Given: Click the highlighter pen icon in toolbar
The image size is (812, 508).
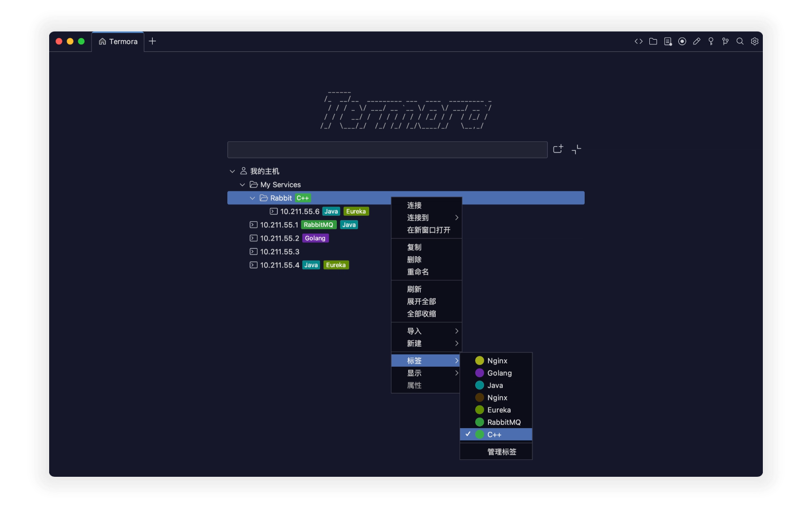Looking at the screenshot, I should click(x=697, y=41).
